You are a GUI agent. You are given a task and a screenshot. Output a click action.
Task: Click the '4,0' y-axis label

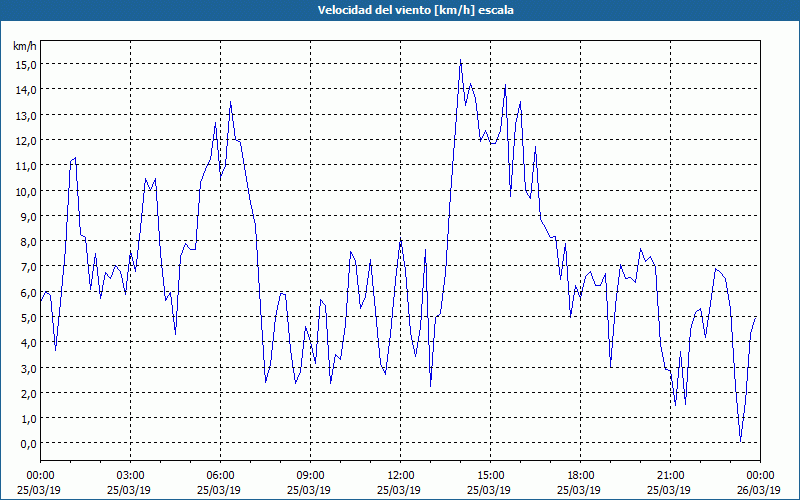pyautogui.click(x=30, y=343)
